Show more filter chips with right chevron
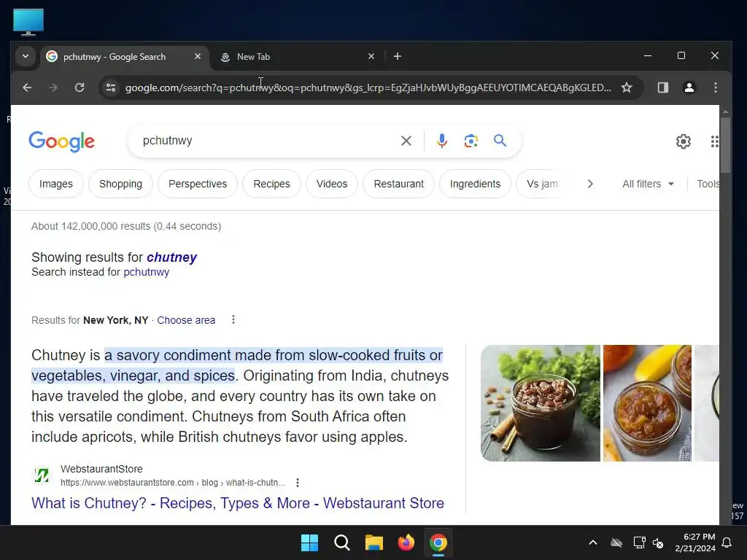 pyautogui.click(x=590, y=184)
